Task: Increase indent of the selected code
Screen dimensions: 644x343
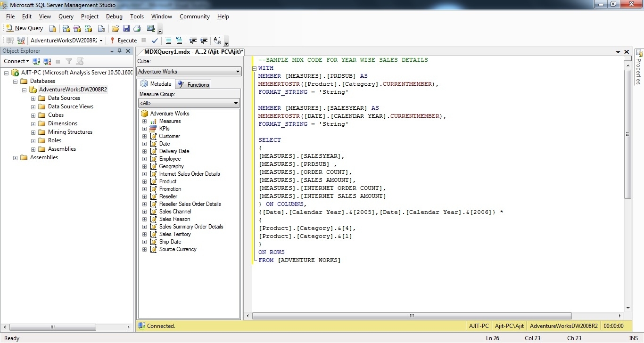Action: tap(204, 41)
